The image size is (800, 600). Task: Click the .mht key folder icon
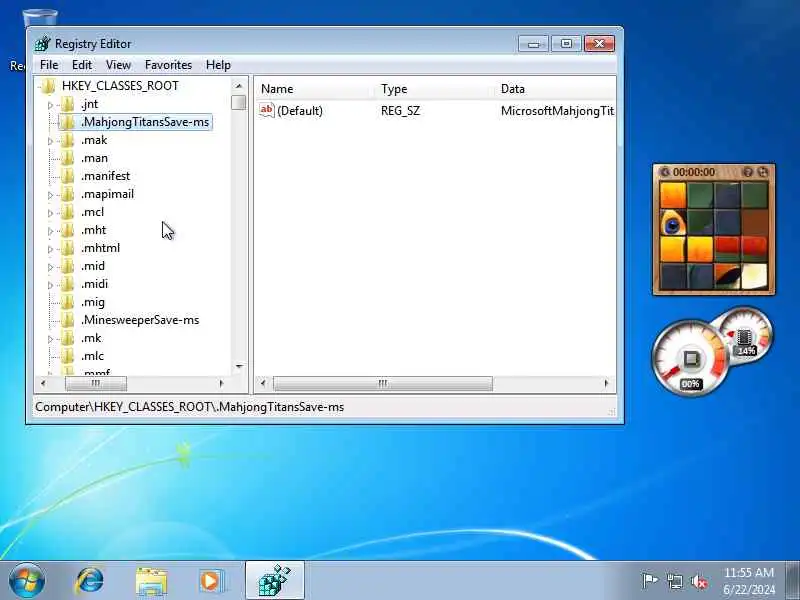point(67,230)
